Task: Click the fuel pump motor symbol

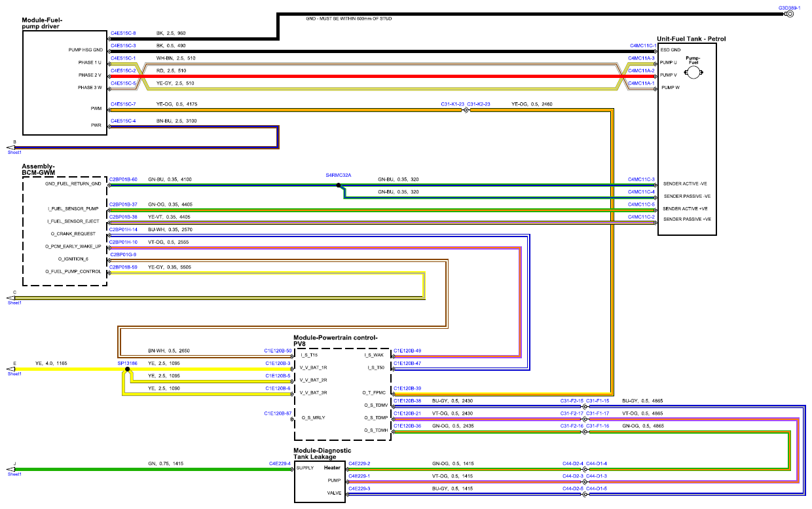Action: [x=693, y=73]
